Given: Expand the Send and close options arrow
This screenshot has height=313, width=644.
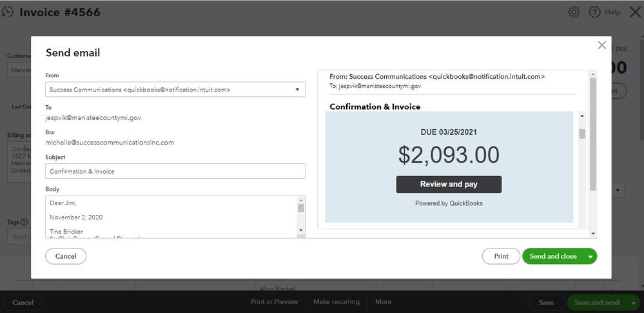Looking at the screenshot, I should pos(590,256).
